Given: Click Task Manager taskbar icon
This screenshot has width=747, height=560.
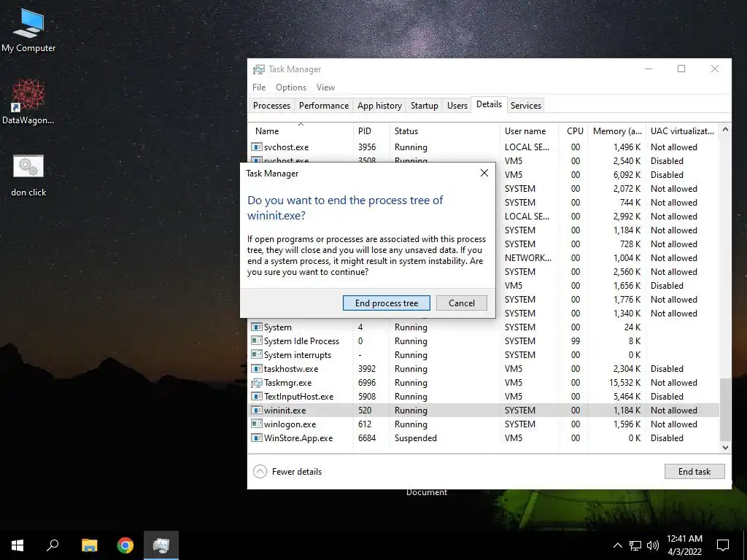Looking at the screenshot, I should 161,545.
